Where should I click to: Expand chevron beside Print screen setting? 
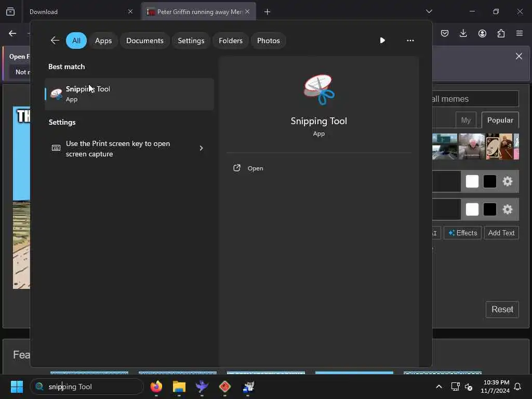201,148
